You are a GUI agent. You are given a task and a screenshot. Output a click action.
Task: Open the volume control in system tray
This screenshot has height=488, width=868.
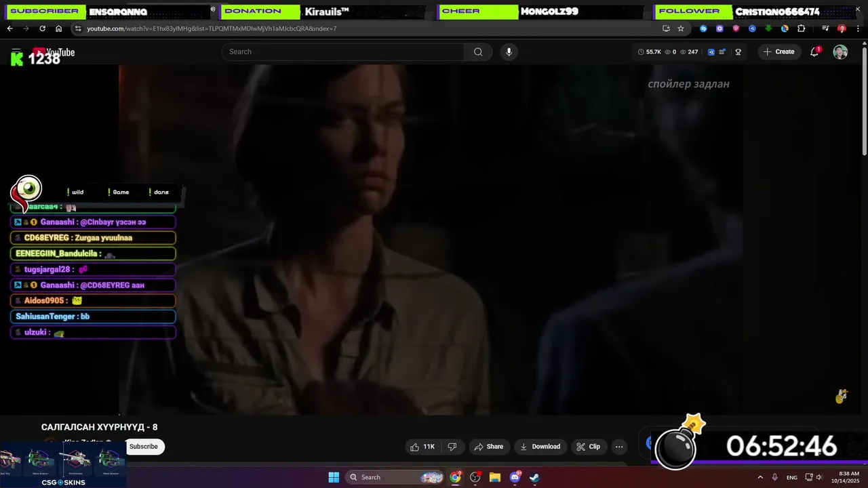pyautogui.click(x=819, y=477)
